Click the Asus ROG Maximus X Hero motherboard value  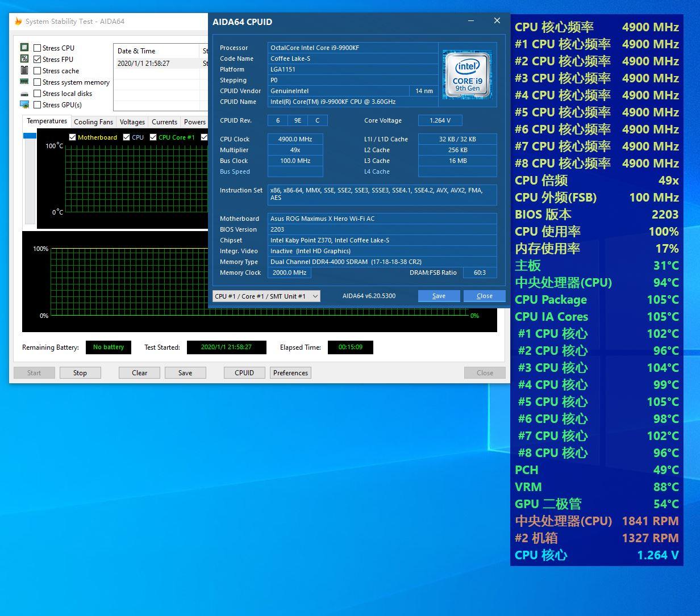pyautogui.click(x=382, y=219)
